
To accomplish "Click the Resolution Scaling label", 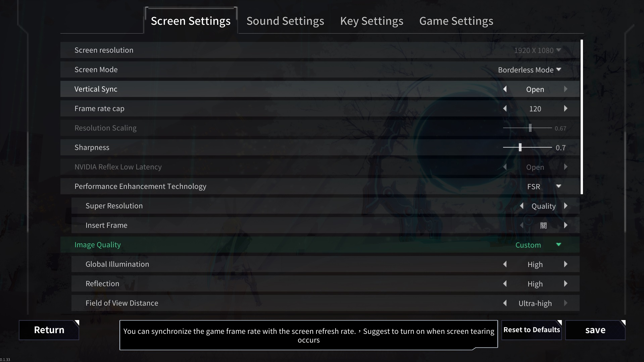I will [x=105, y=128].
